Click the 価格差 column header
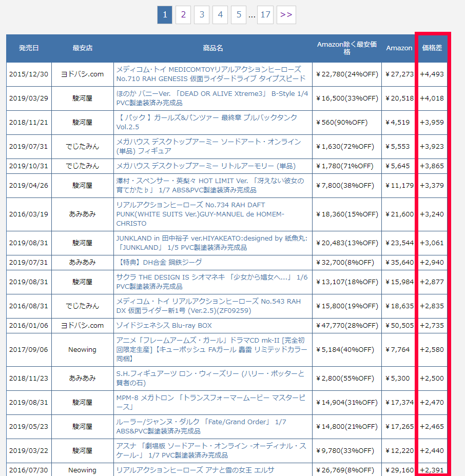465x476 pixels. tap(432, 48)
